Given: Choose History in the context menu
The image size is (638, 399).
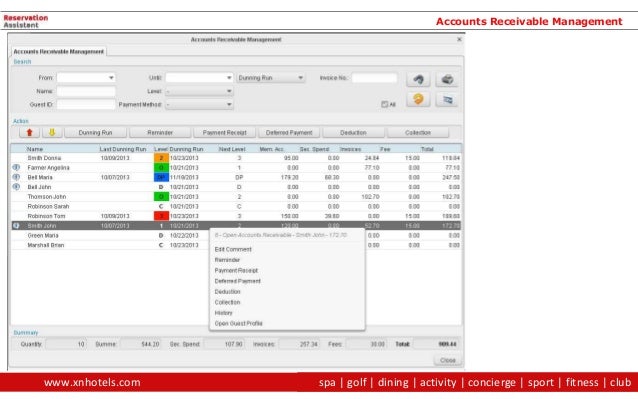Looking at the screenshot, I should click(x=223, y=313).
